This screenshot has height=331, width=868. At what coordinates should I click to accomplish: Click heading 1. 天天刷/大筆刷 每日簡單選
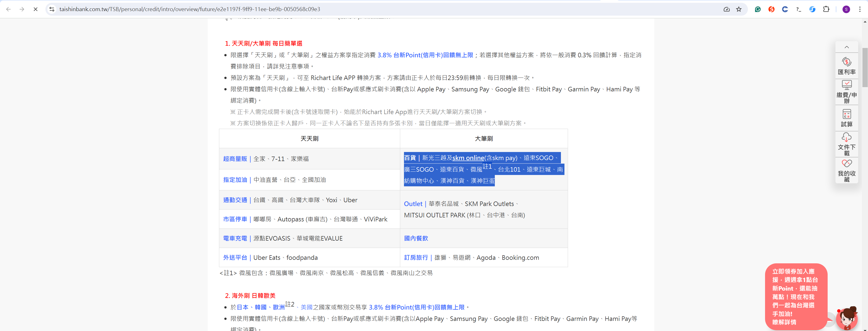(x=263, y=43)
